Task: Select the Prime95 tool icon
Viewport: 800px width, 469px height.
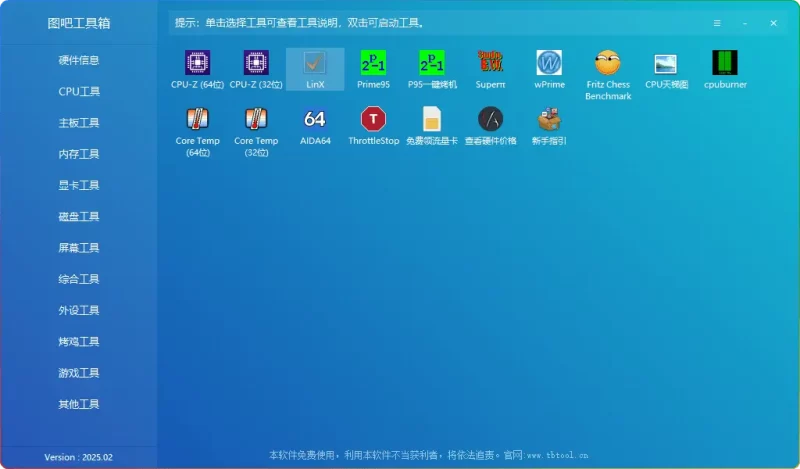Action: [x=373, y=63]
